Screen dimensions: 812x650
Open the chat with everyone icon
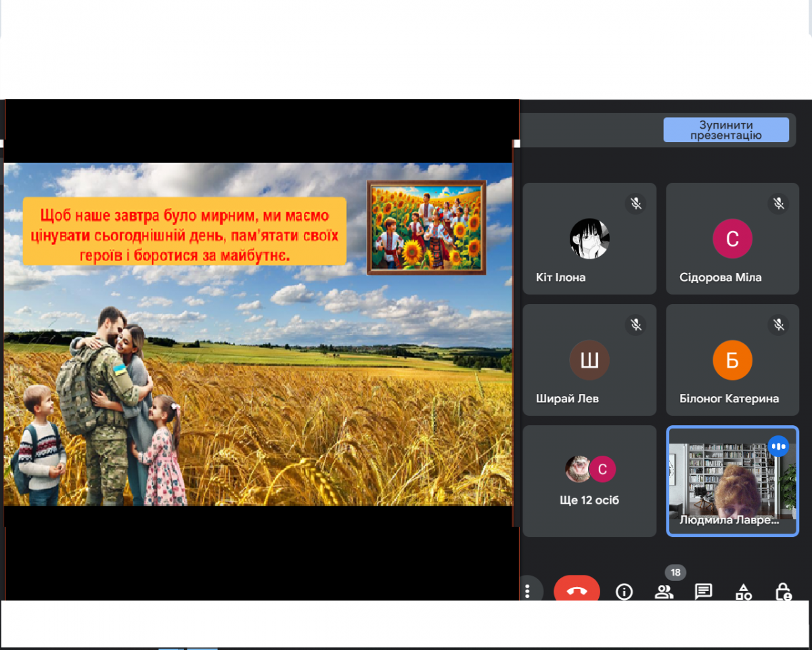click(x=704, y=592)
